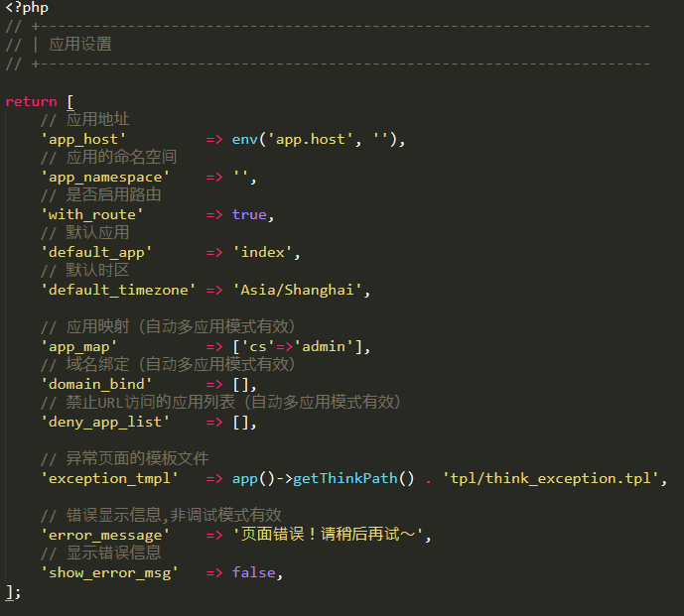Click the 'exception_tmpl' key
This screenshot has height=616, width=684.
pyautogui.click(x=109, y=479)
